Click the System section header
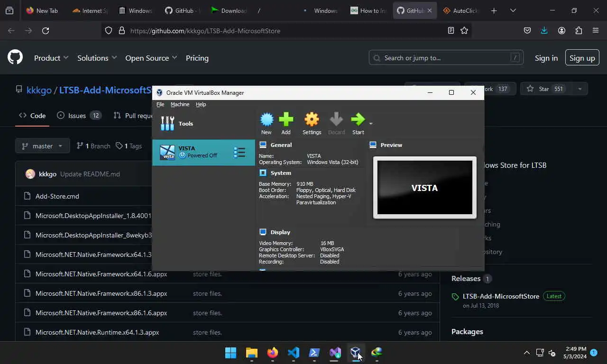The width and height of the screenshot is (607, 364). click(281, 173)
